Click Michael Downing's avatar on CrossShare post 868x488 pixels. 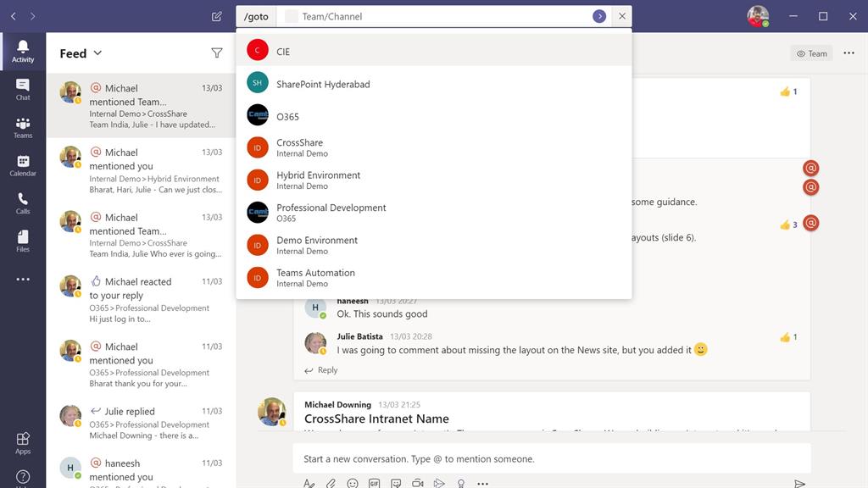click(272, 412)
